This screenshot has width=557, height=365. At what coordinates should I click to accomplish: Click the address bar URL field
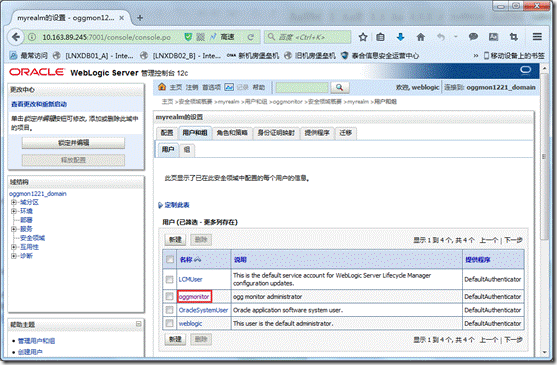pos(107,37)
